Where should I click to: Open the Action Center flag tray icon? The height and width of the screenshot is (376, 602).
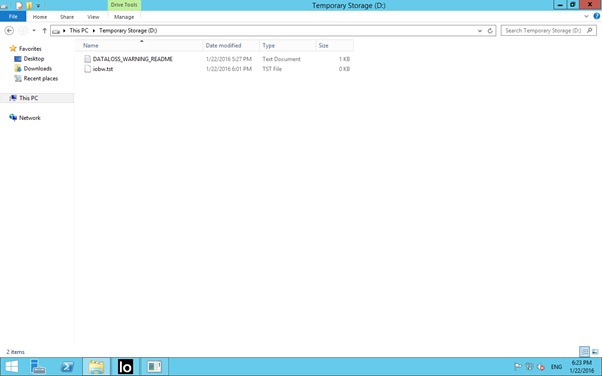[518, 367]
